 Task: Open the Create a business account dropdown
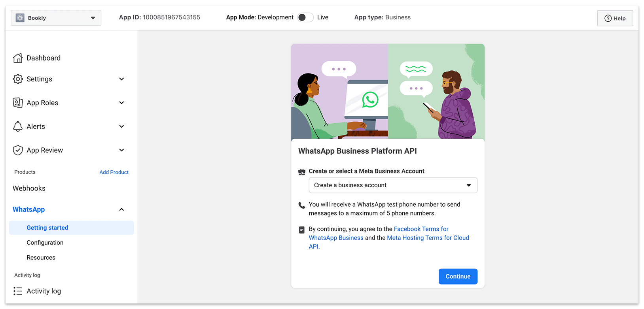(x=393, y=185)
